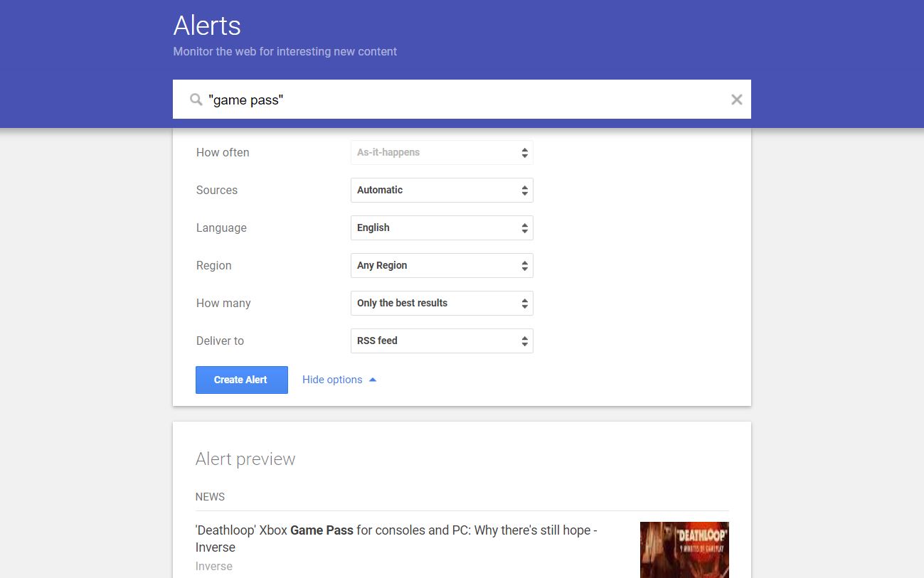
Task: Open the How many dropdown
Action: click(442, 303)
